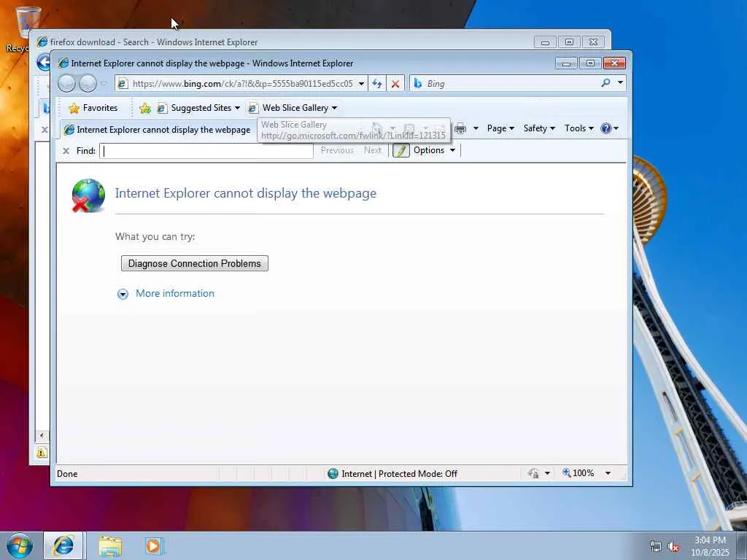Click the Find bar Previous button
The width and height of the screenshot is (747, 560).
point(337,150)
